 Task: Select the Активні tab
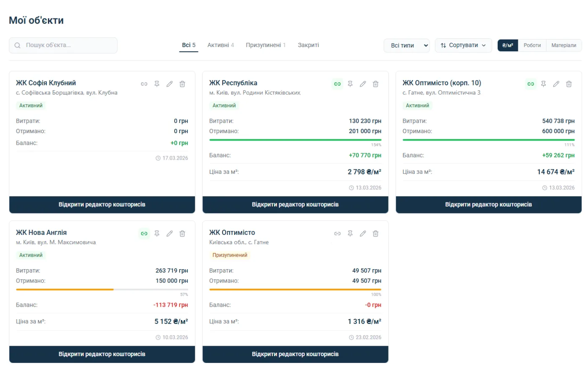pos(220,45)
